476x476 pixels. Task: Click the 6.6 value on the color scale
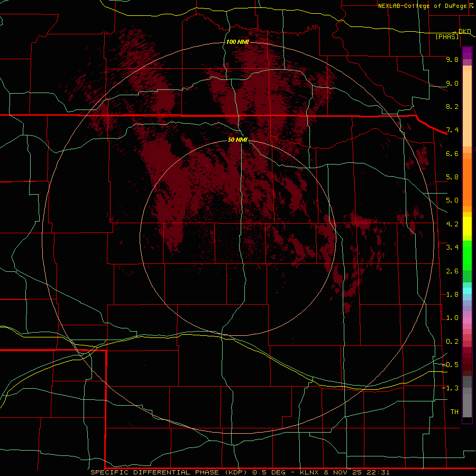452,153
